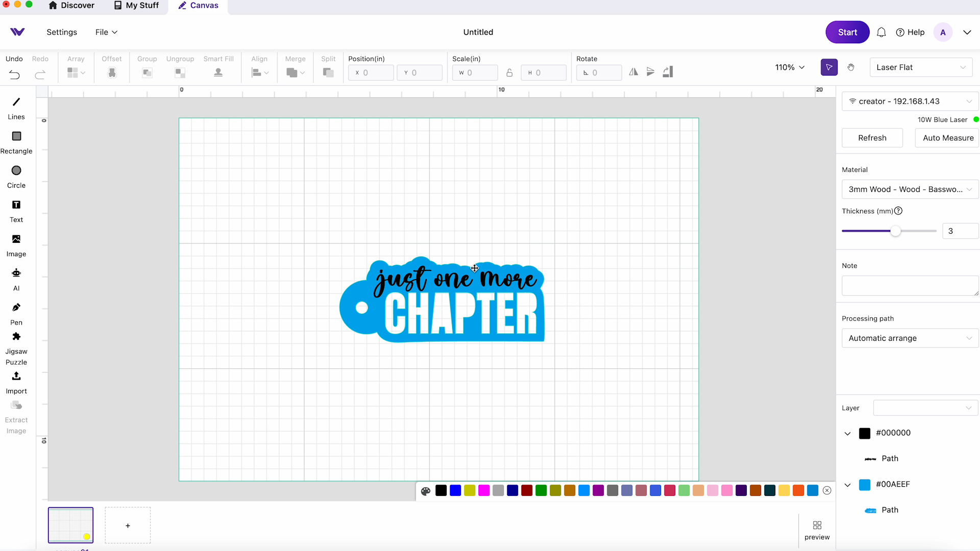Toggle the #00AEEF layer visibility
980x551 pixels.
point(865,484)
